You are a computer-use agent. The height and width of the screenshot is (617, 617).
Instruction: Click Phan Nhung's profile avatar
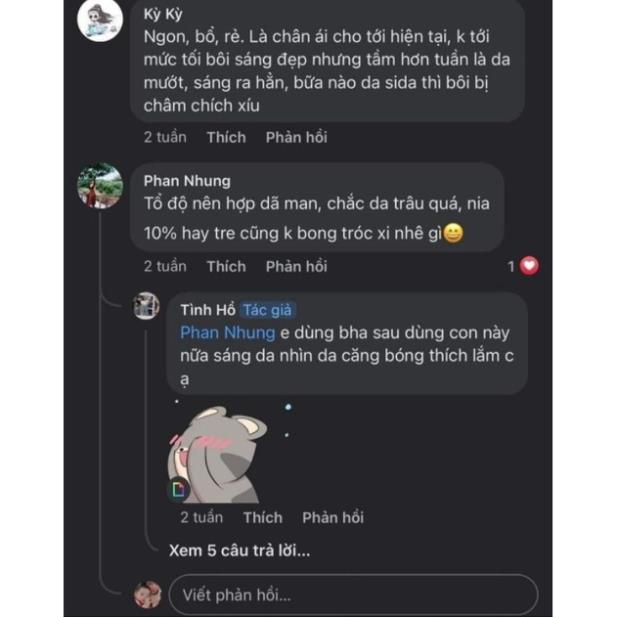pos(100,186)
